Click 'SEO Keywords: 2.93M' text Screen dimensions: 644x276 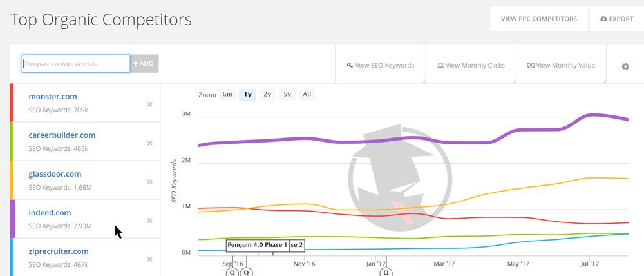[60, 226]
